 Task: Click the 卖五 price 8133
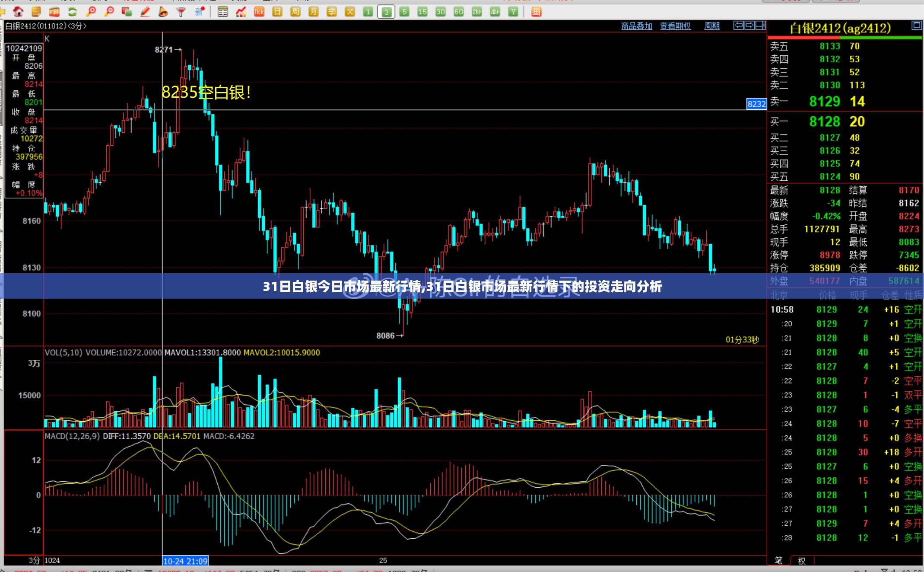(x=830, y=46)
